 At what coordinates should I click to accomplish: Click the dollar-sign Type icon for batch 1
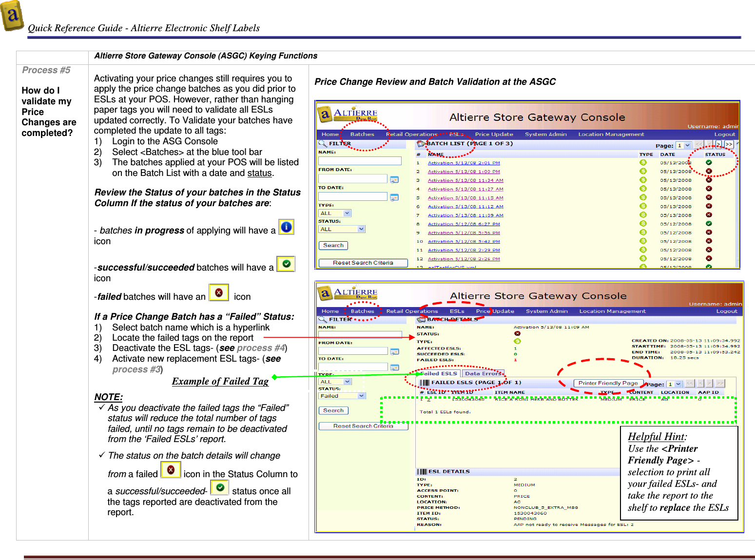tap(643, 163)
